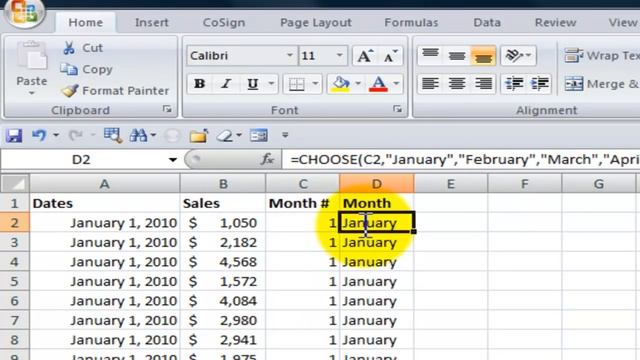Switch to the Home tab
Screen dimensions: 640x360
click(x=86, y=22)
